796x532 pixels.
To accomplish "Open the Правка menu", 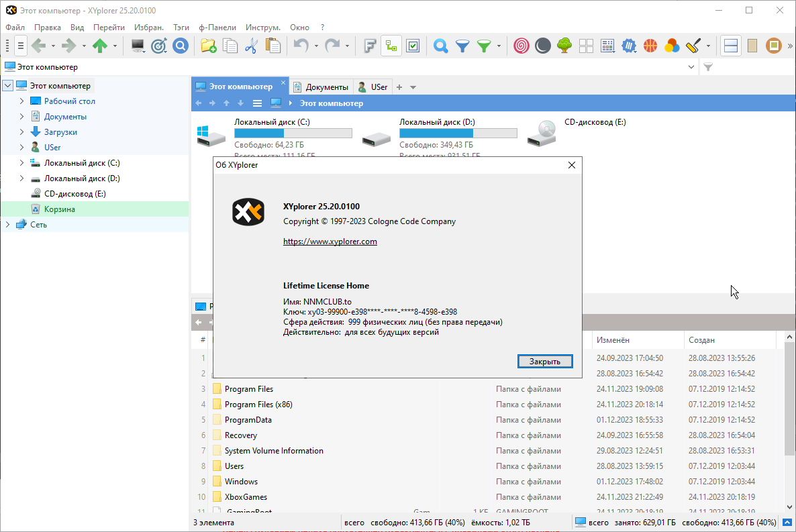I will click(x=47, y=28).
